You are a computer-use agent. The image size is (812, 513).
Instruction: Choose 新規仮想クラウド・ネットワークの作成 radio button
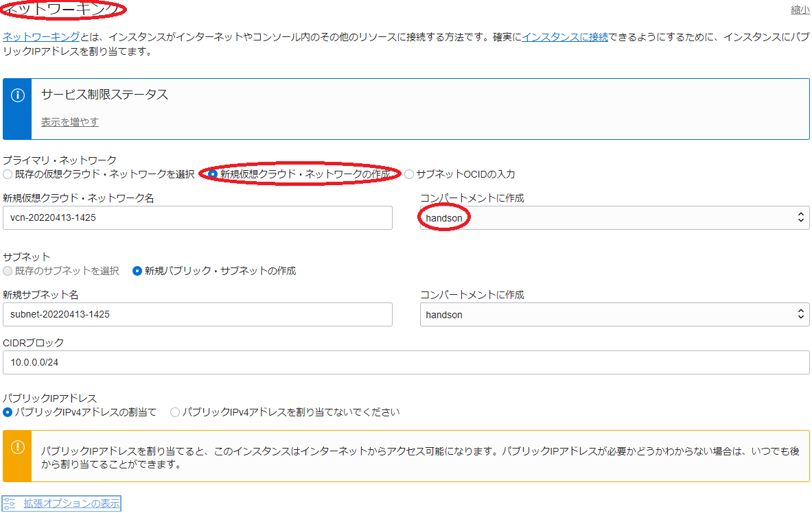pyautogui.click(x=213, y=174)
